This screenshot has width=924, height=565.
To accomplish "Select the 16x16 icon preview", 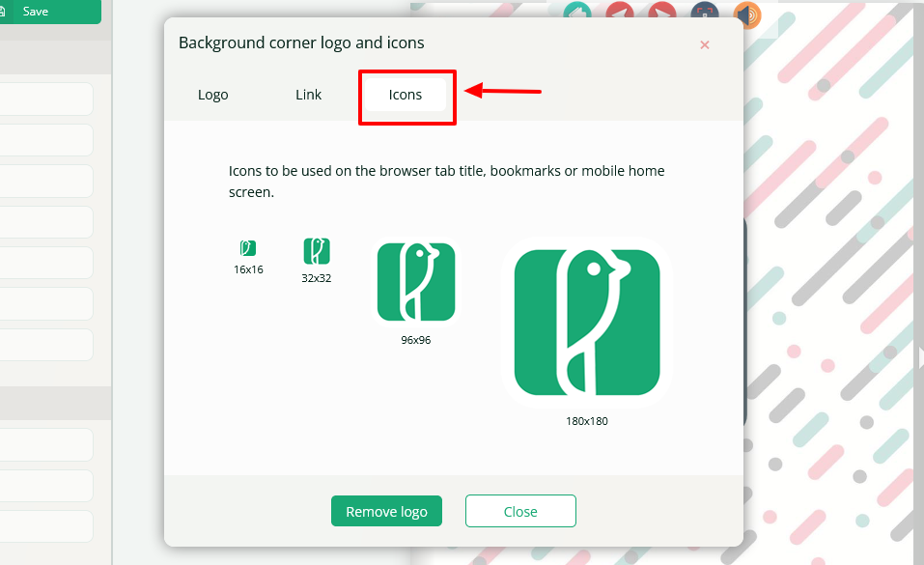I will 248,247.
